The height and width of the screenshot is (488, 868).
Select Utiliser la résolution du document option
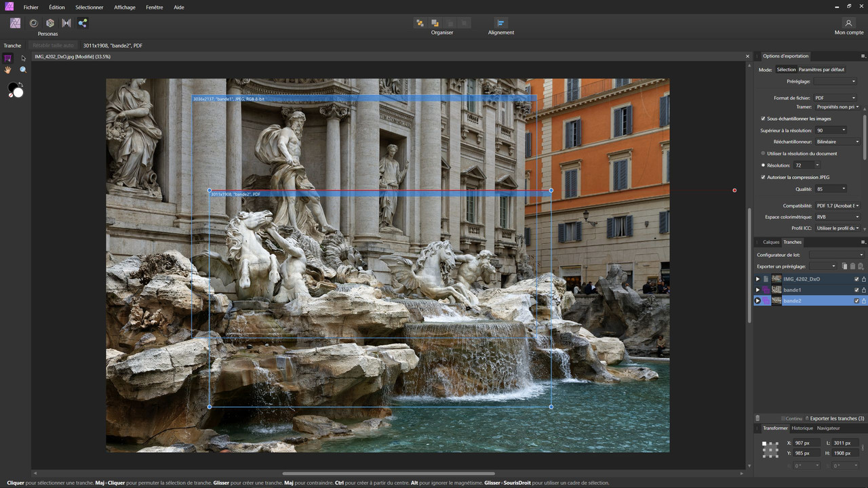(764, 153)
